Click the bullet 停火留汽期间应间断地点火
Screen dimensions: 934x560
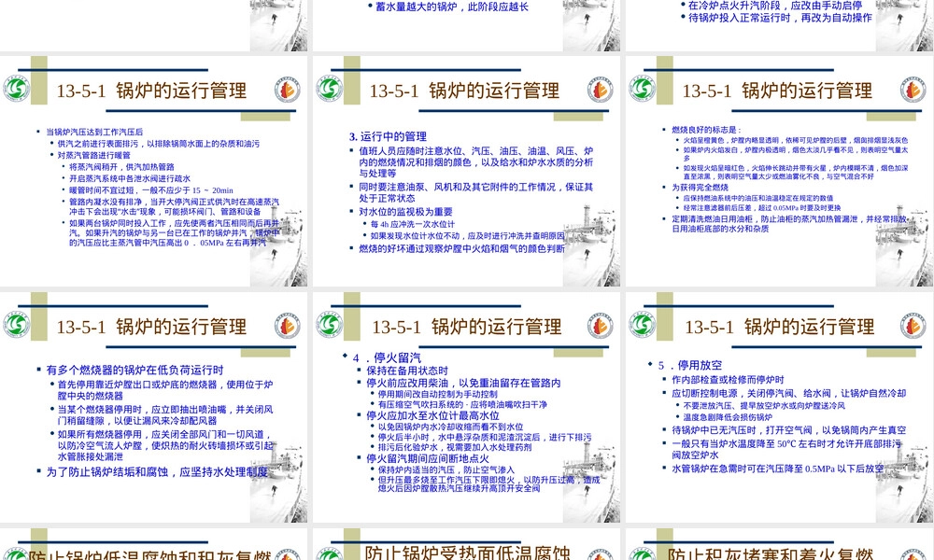pos(427,458)
